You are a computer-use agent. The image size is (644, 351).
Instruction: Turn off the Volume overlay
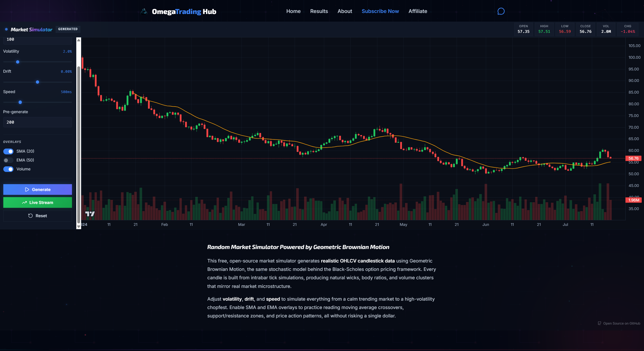(x=8, y=169)
